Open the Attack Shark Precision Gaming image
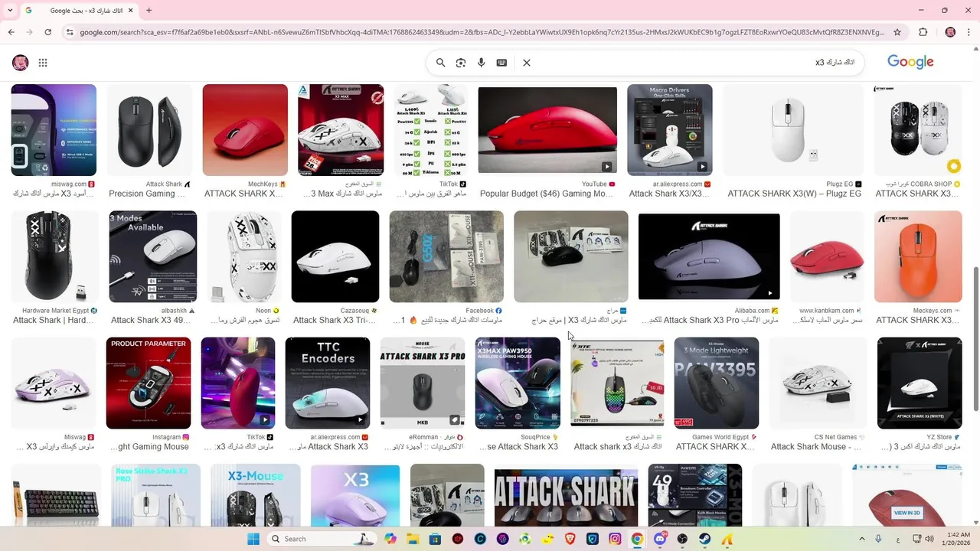This screenshot has height=551, width=980. (149, 130)
